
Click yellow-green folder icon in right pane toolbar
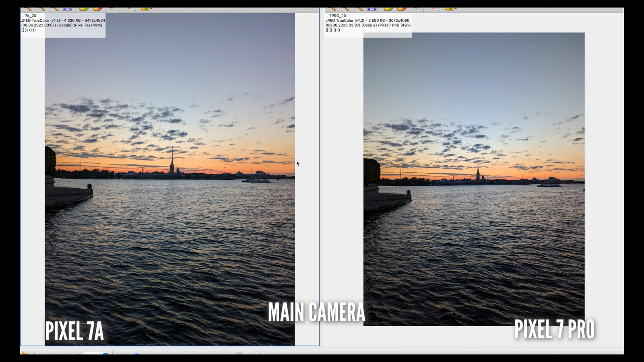click(x=388, y=8)
